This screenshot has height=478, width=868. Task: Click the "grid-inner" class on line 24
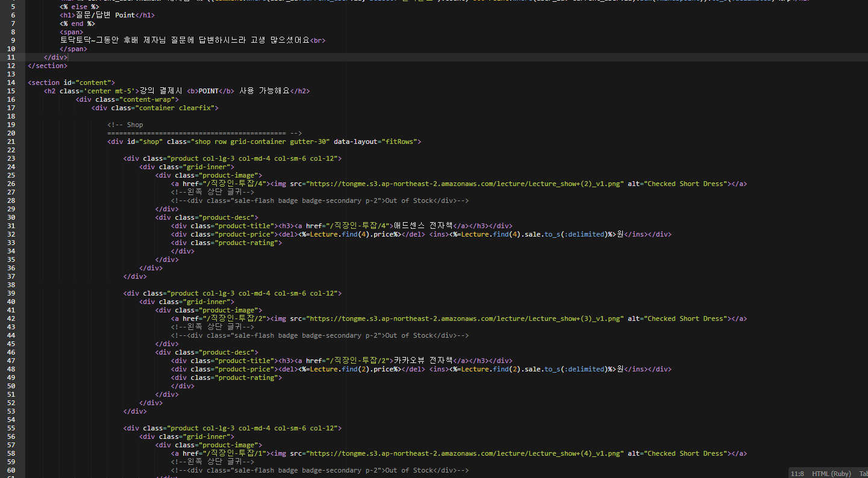[x=207, y=167]
